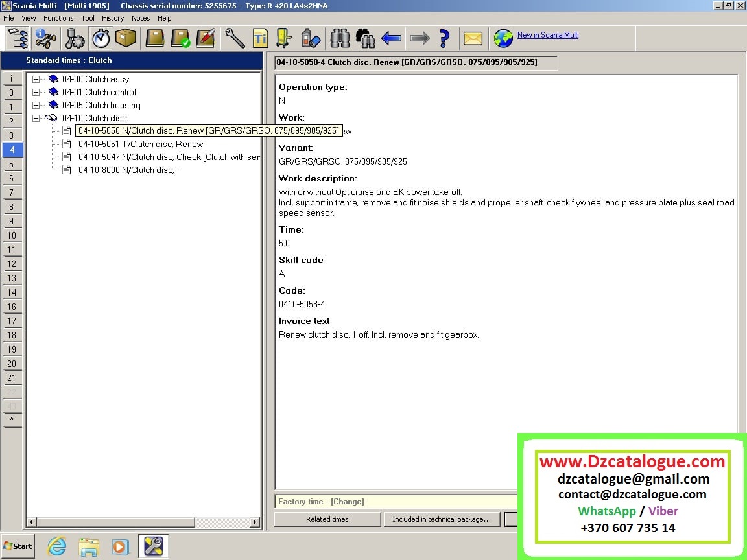Open the plain brown book icon
The image size is (747, 560).
click(x=155, y=39)
